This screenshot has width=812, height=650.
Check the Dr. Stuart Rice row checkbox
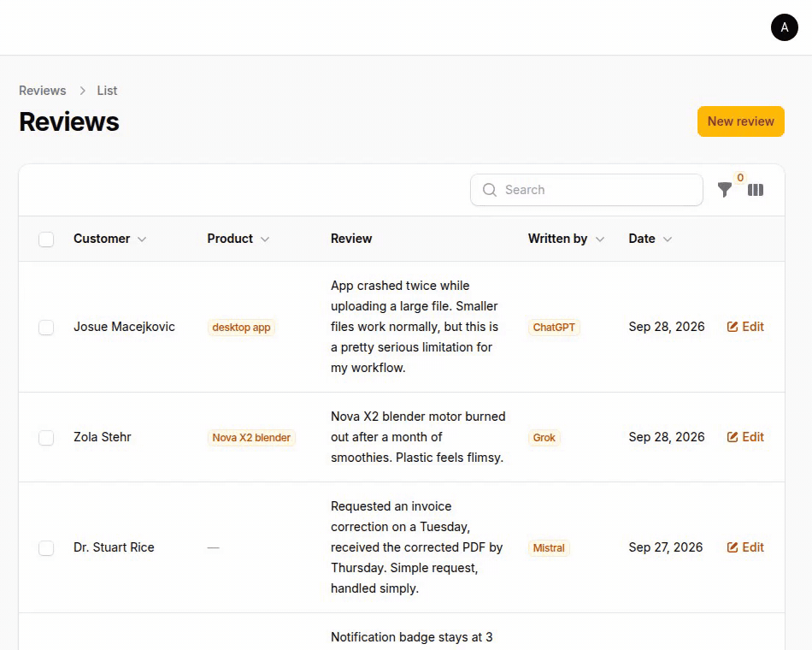[x=46, y=548]
